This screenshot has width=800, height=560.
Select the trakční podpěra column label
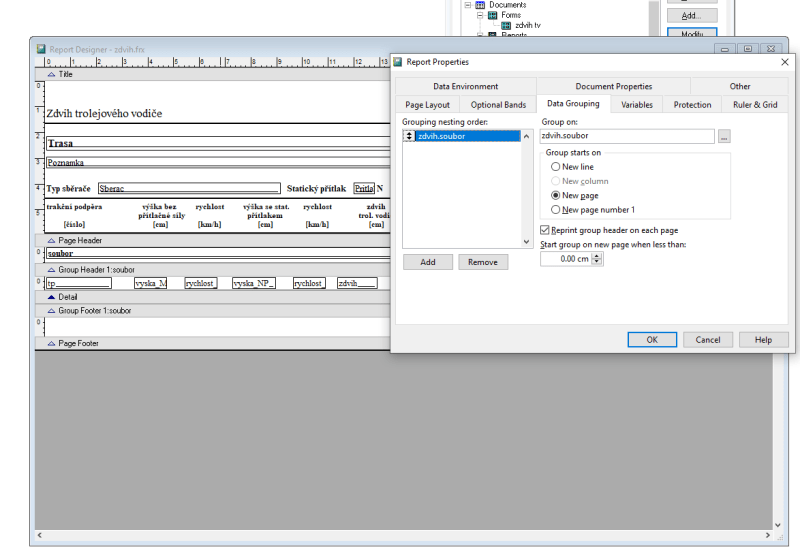74,207
